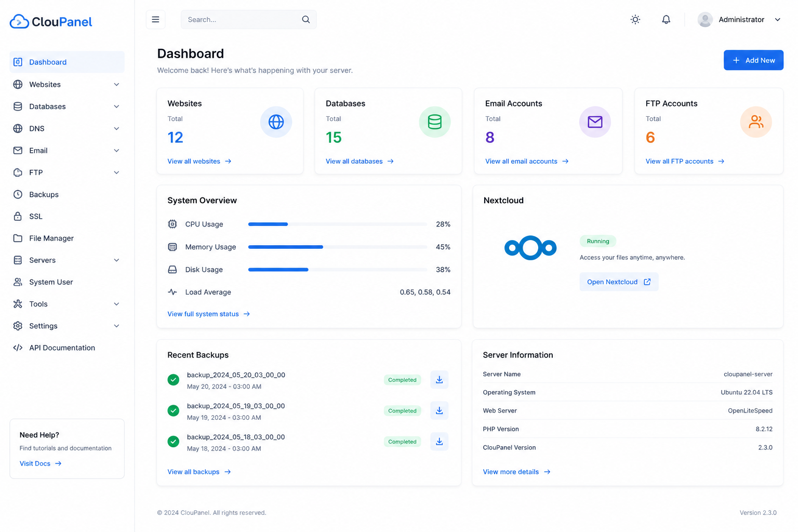Click the Ubuntu 22.04 LTS value
The width and height of the screenshot is (798, 532).
click(x=747, y=392)
